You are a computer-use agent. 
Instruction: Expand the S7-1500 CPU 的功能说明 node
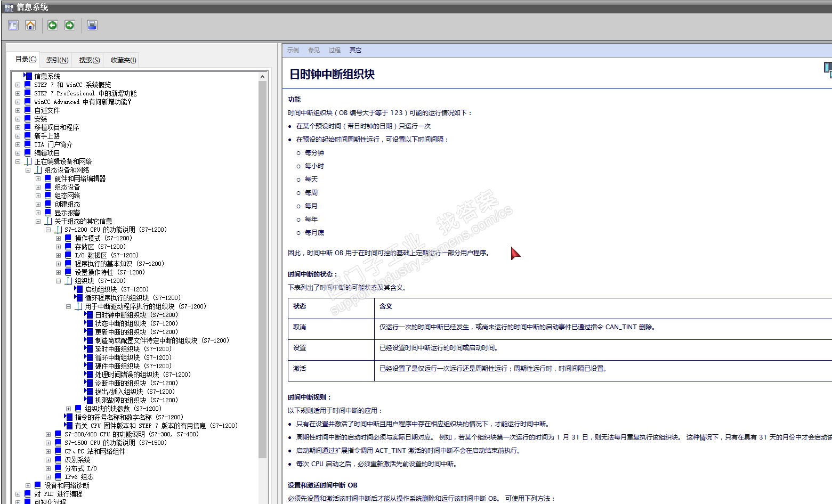pyautogui.click(x=48, y=443)
